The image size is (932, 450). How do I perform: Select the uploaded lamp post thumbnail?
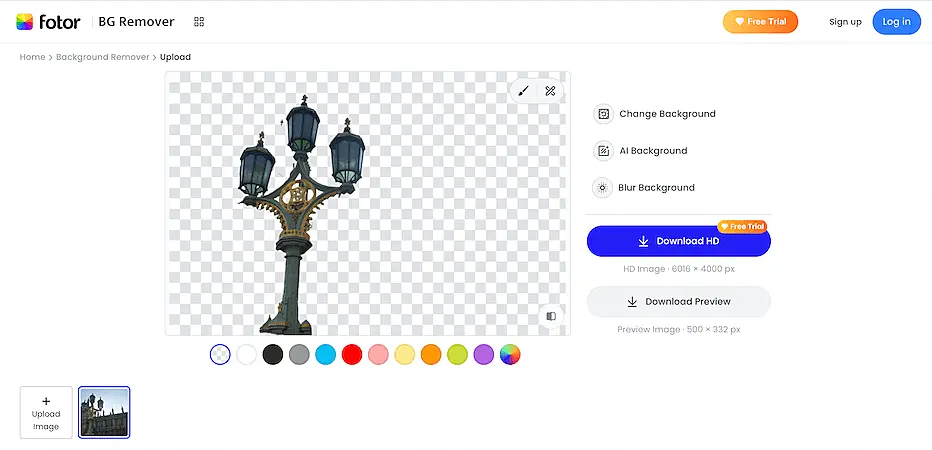click(104, 413)
